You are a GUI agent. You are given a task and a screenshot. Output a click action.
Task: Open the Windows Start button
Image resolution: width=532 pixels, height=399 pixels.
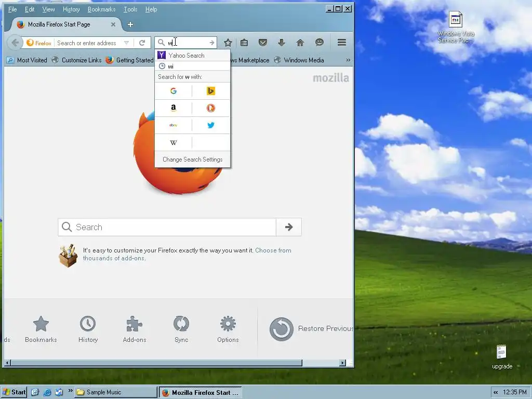(14, 392)
